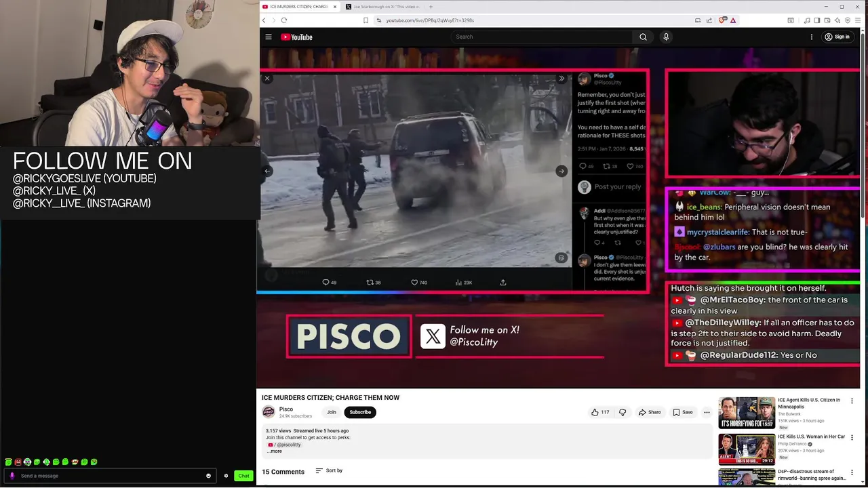Click the Post your reply field
This screenshot has height=488, width=868.
coord(618,187)
